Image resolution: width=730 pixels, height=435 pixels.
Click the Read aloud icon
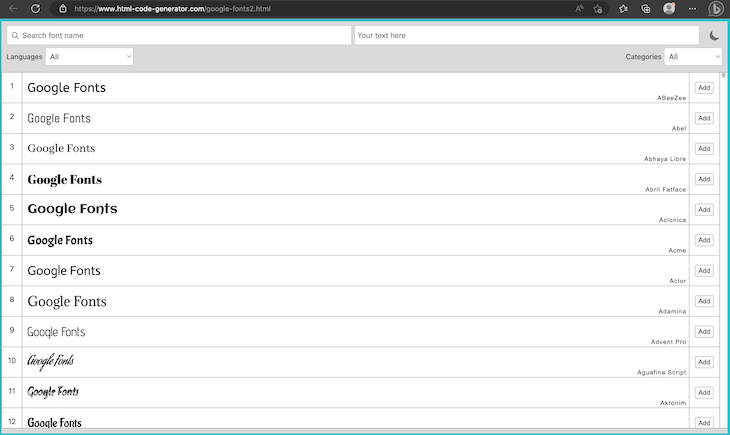point(579,8)
